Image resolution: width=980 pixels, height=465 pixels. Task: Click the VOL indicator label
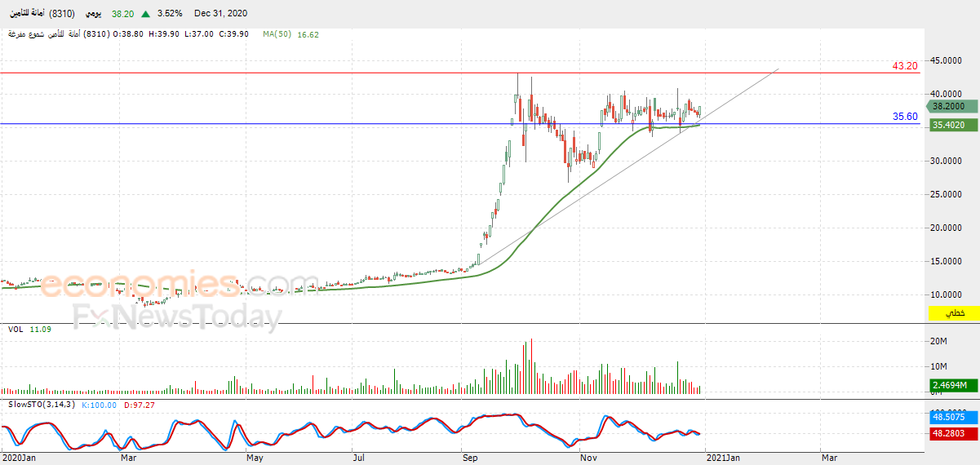pos(15,329)
